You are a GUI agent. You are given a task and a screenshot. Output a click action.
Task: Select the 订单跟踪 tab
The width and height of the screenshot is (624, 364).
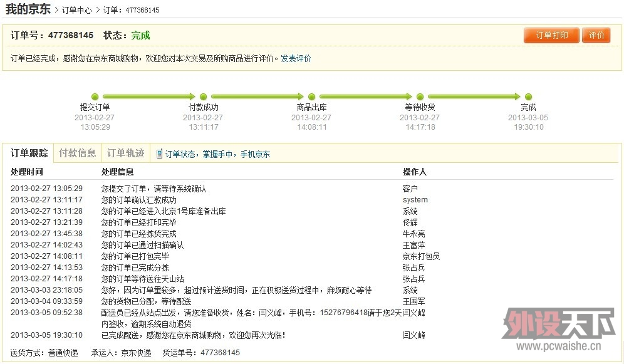(29, 153)
